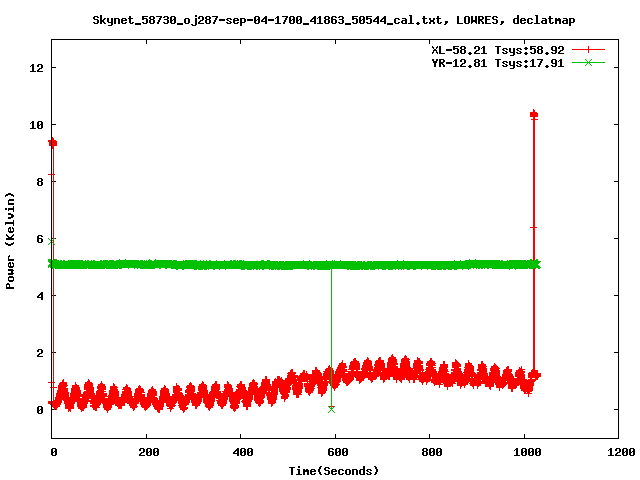Click the red spike cluster above 9 Kelvin

tap(53, 143)
